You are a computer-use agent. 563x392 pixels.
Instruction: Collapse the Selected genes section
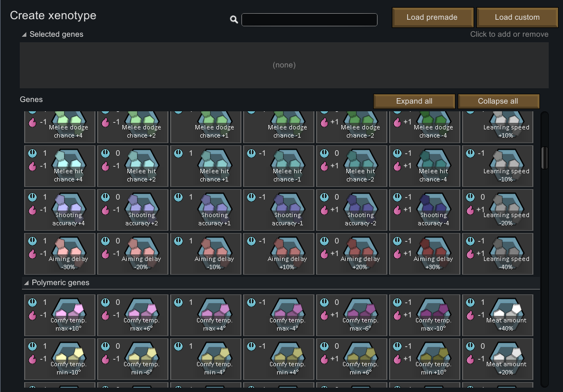(24, 35)
